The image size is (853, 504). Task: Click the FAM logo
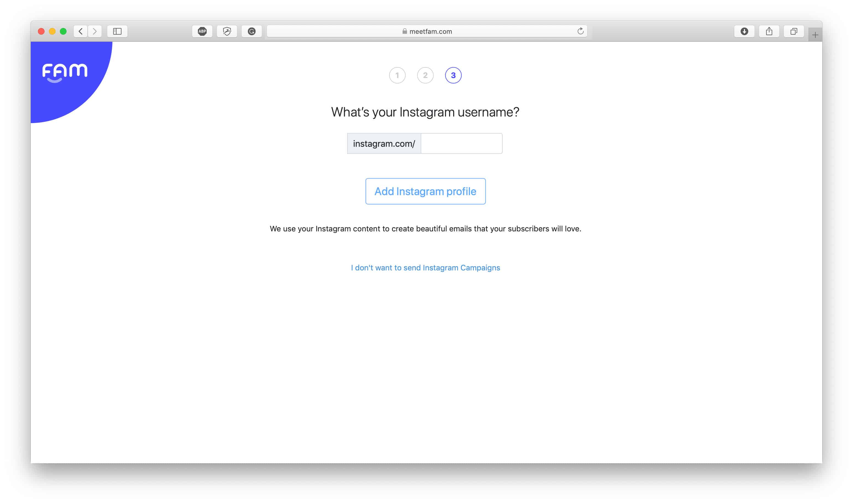coord(65,73)
